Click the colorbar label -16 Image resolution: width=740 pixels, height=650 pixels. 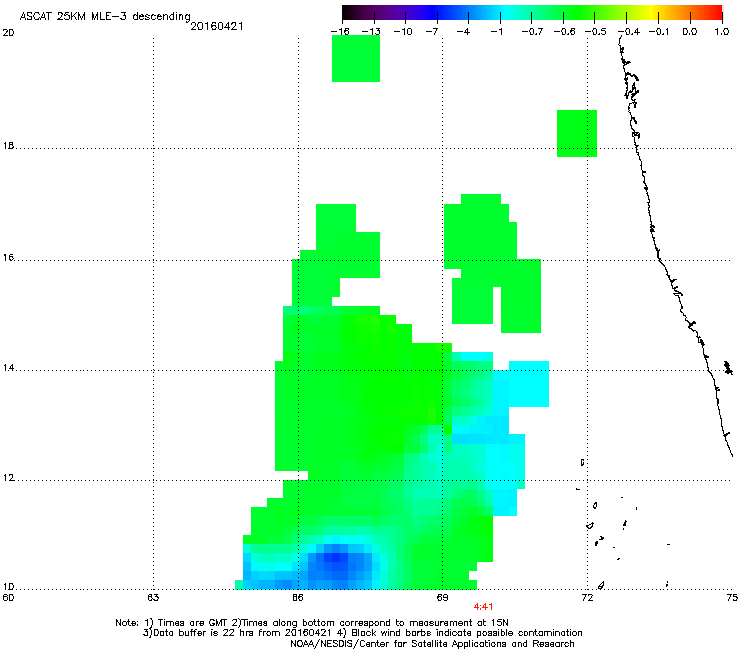click(340, 32)
